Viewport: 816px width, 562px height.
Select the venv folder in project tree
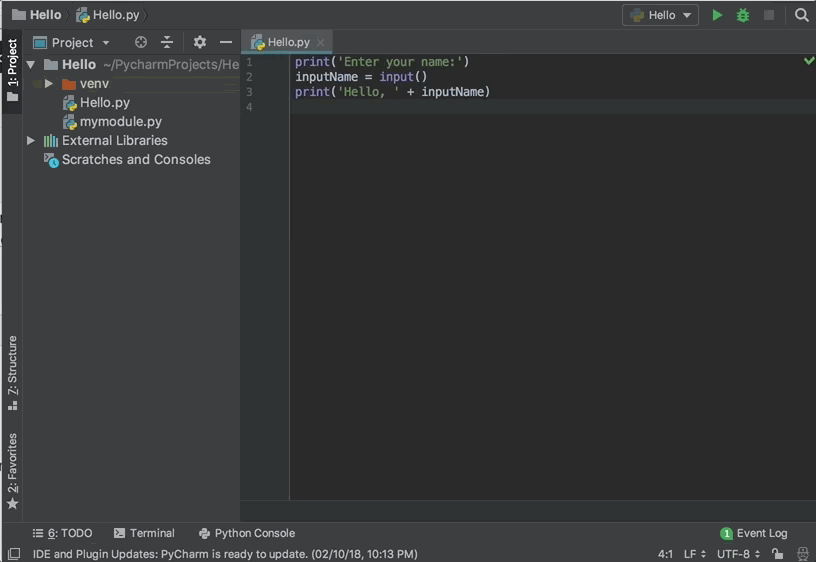pyautogui.click(x=94, y=84)
